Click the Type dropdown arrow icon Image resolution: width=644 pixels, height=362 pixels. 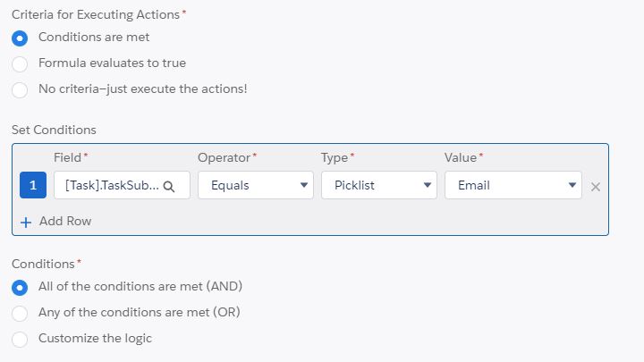coord(428,186)
